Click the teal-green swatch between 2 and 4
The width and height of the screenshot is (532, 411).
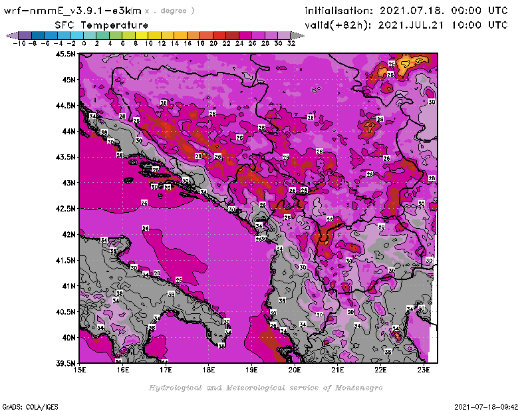tap(103, 35)
